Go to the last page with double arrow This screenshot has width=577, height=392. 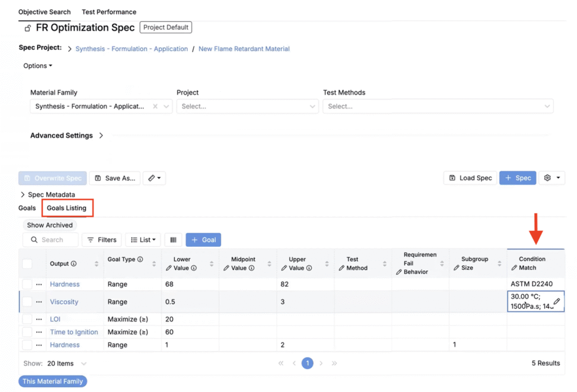(334, 363)
